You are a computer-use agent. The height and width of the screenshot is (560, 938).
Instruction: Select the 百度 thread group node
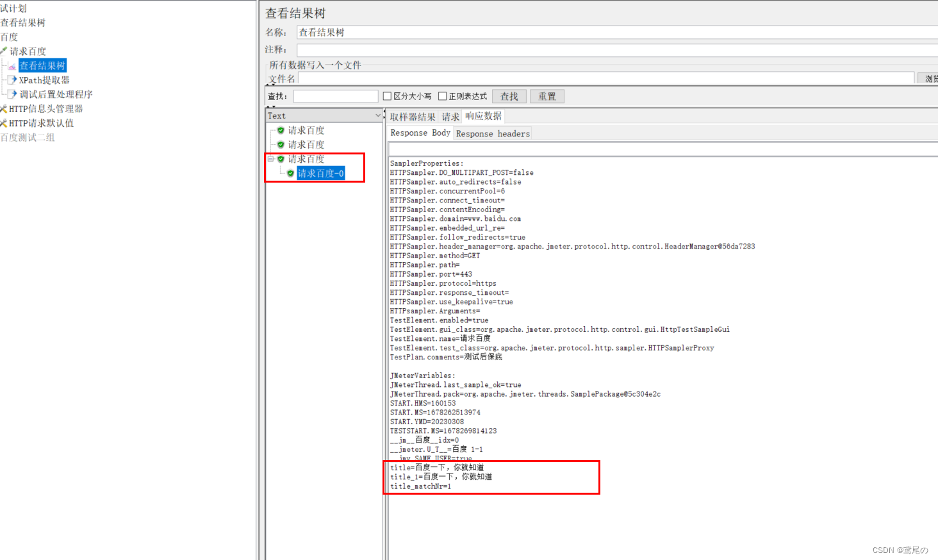(x=9, y=37)
